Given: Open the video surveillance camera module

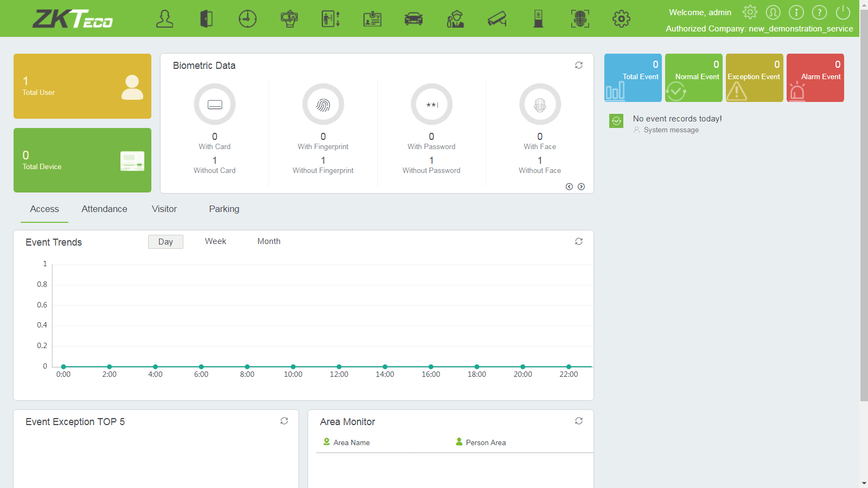Looking at the screenshot, I should tap(497, 19).
